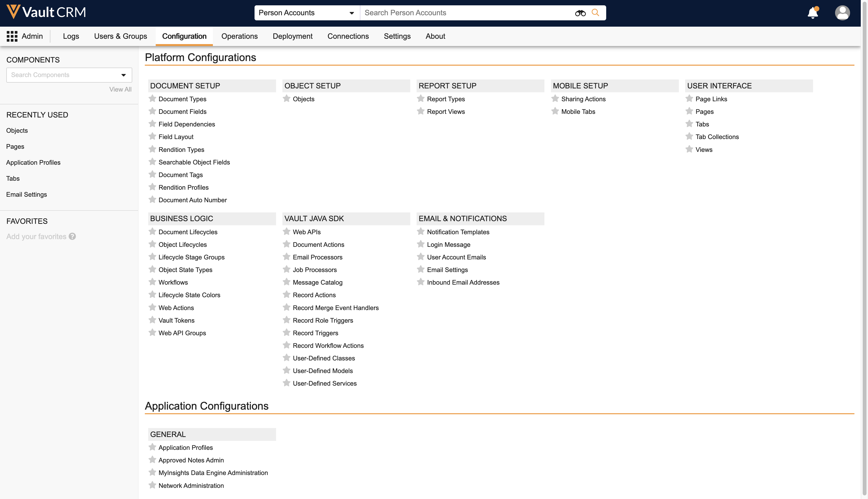868x499 pixels.
Task: Open the Document Lifecycles link
Action: point(188,232)
